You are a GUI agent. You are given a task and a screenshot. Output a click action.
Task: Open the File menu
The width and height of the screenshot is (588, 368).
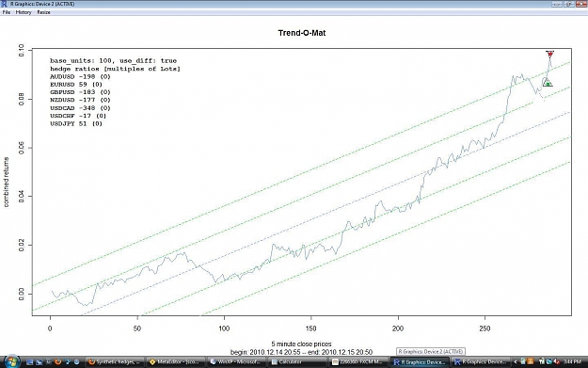7,12
